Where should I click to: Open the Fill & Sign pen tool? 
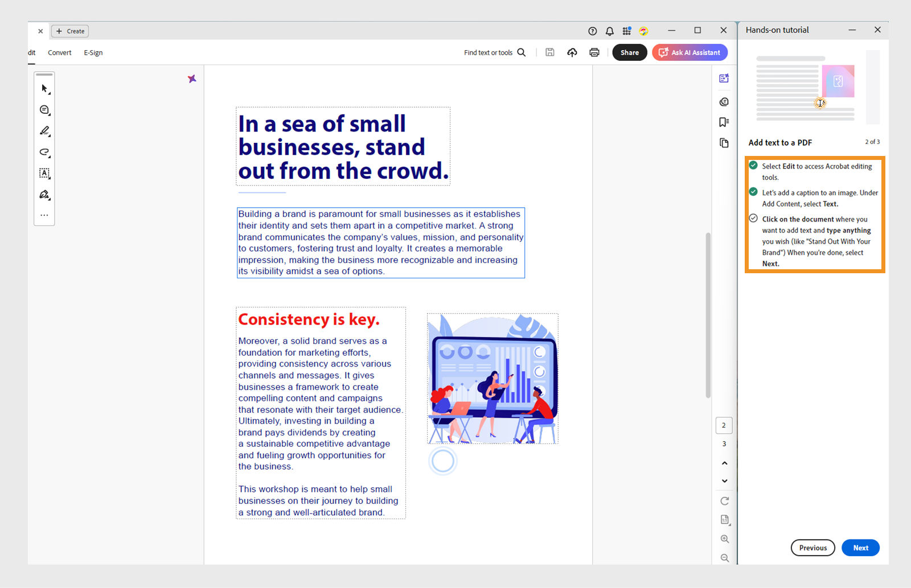click(x=44, y=195)
